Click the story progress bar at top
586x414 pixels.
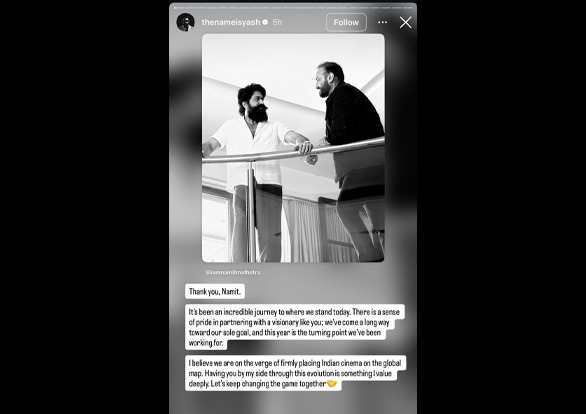click(x=293, y=7)
